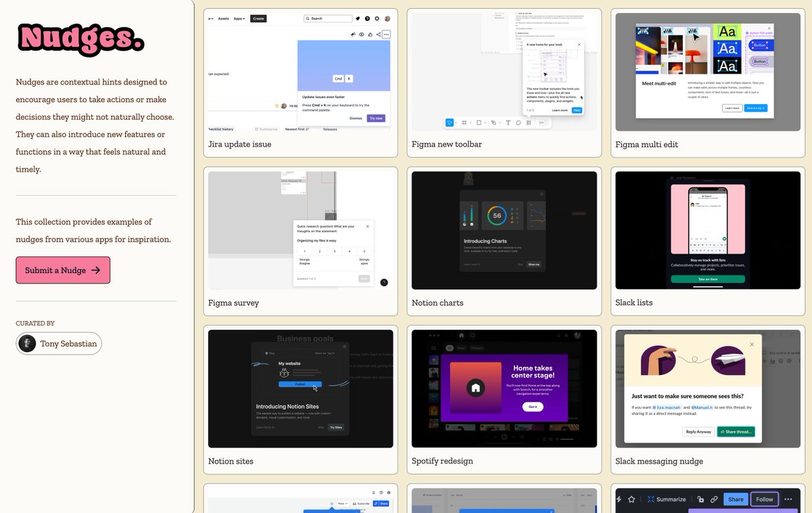The image size is (812, 513).
Task: Click 'Share thread...' in the Slack messaging nudge
Action: [736, 431]
